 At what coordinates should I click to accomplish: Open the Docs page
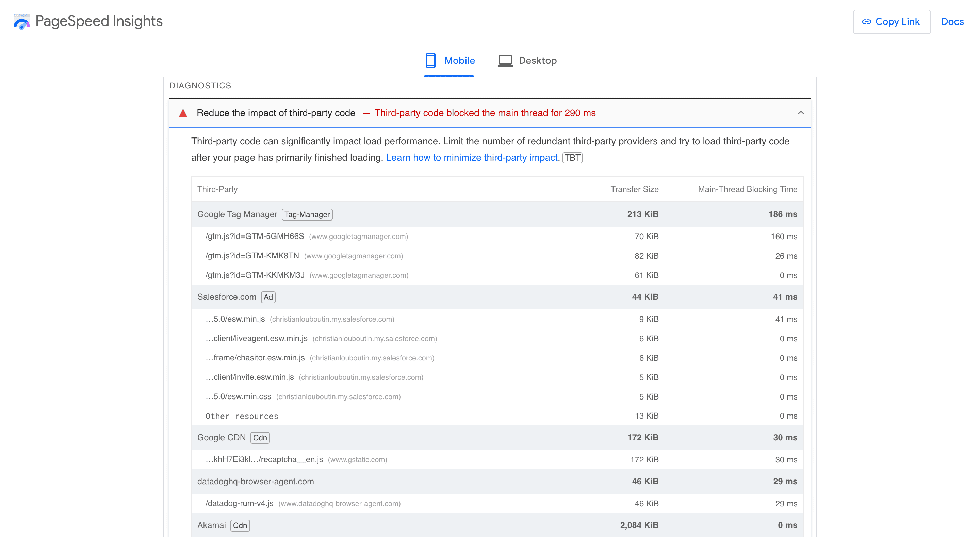click(952, 22)
